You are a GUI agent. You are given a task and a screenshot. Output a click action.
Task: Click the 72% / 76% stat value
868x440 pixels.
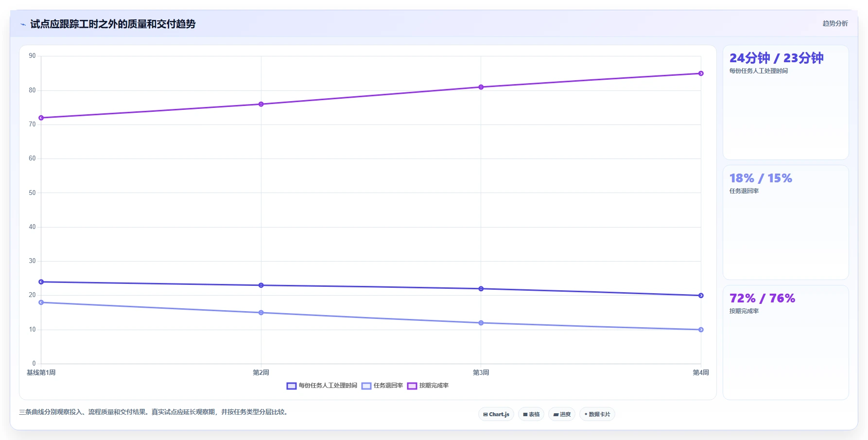762,299
